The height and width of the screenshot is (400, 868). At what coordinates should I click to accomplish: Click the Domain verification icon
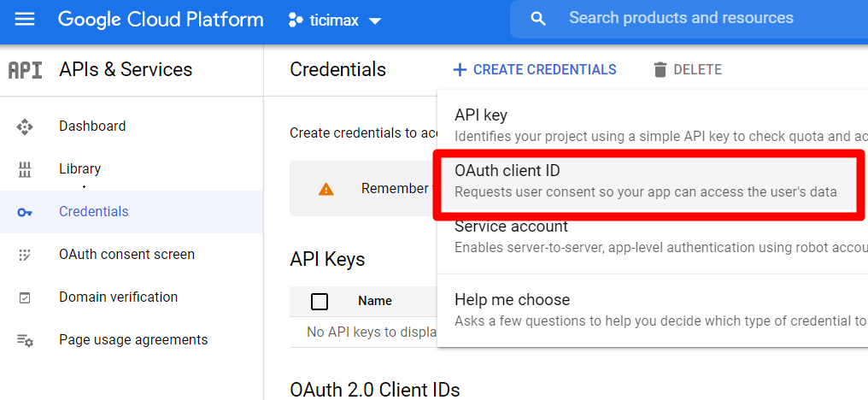[25, 297]
